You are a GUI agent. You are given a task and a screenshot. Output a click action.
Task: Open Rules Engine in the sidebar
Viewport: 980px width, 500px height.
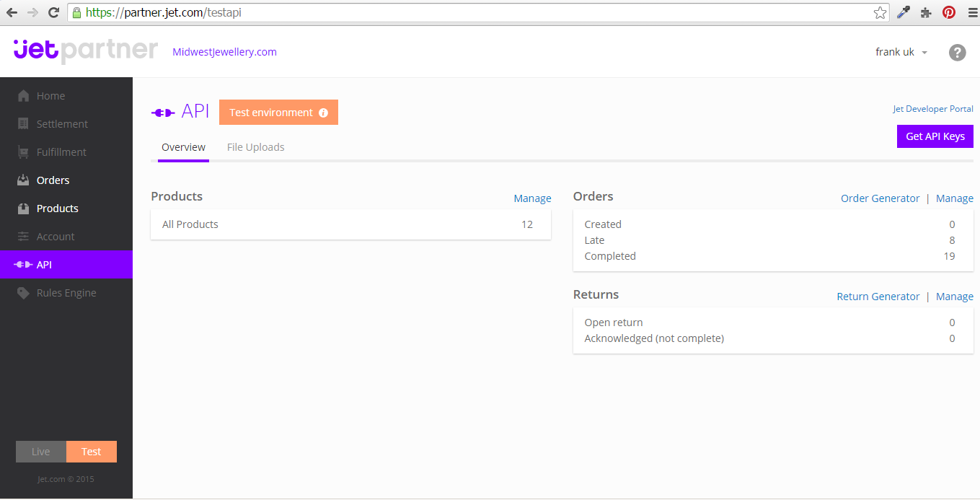66,293
